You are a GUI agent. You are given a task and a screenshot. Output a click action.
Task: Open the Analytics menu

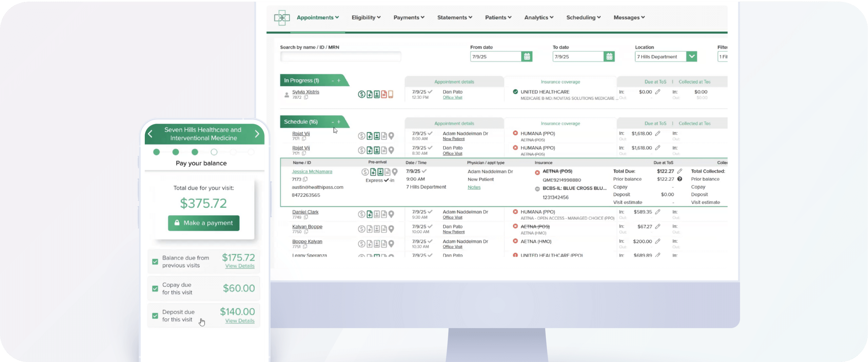point(538,18)
